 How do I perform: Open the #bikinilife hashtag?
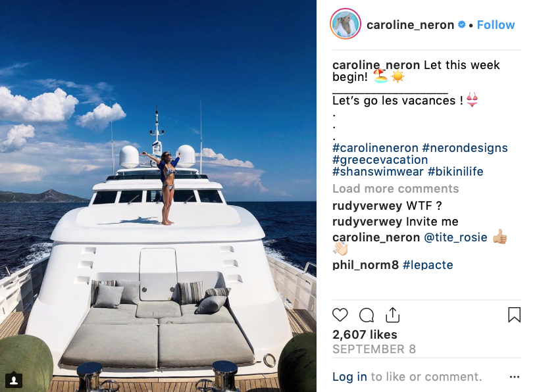[x=455, y=172]
